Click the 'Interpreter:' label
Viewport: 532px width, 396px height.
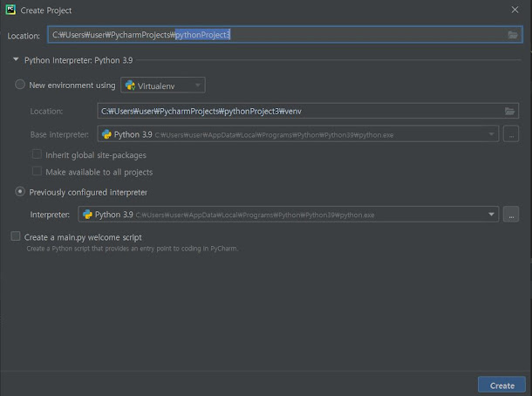[50, 215]
